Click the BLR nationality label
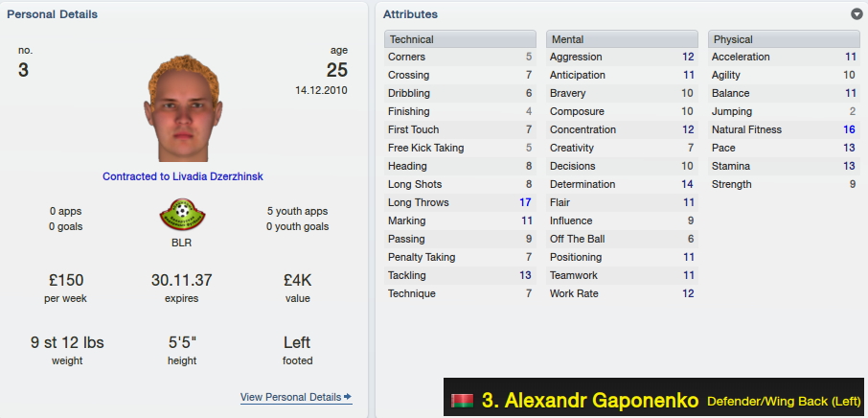Image resolution: width=868 pixels, height=418 pixels. pos(182,244)
